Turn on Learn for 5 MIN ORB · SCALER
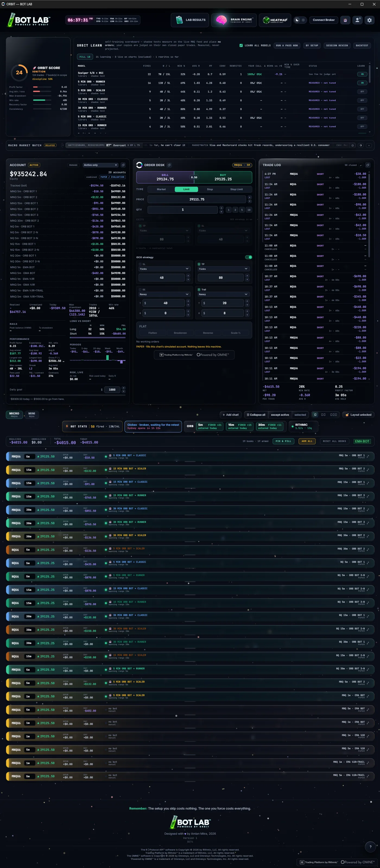 (362, 92)
